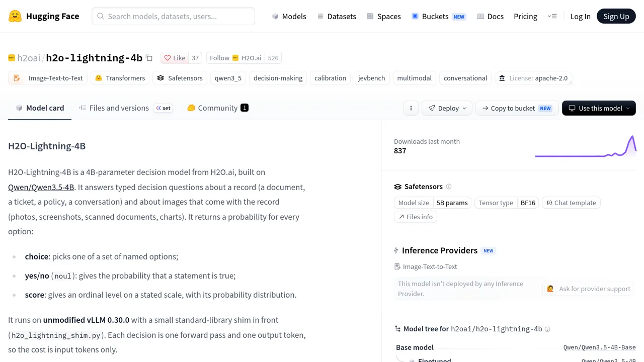Click Copy to bucket button
The height and width of the screenshot is (362, 644).
coord(516,108)
